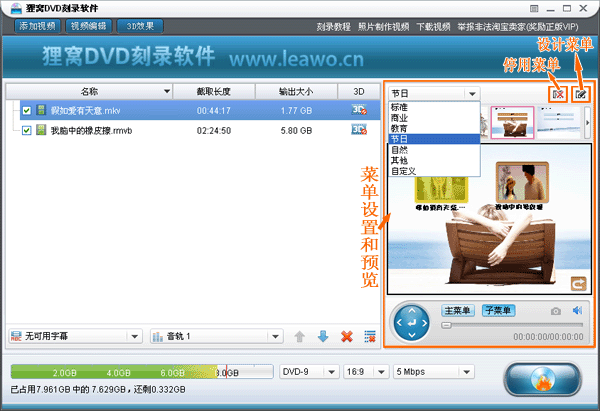Open 下载视频 link
This screenshot has width=600, height=411.
(x=433, y=27)
